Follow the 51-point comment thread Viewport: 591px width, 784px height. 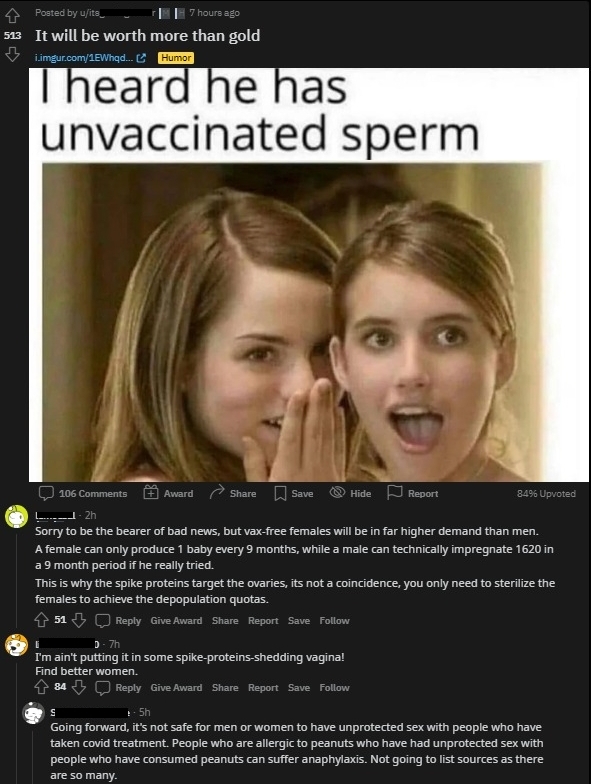click(x=334, y=620)
